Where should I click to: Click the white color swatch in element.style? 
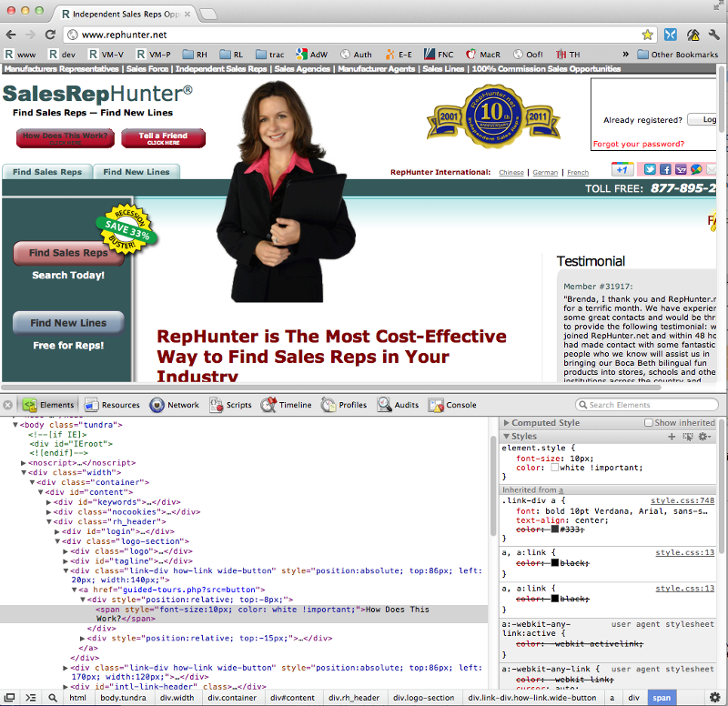554,468
